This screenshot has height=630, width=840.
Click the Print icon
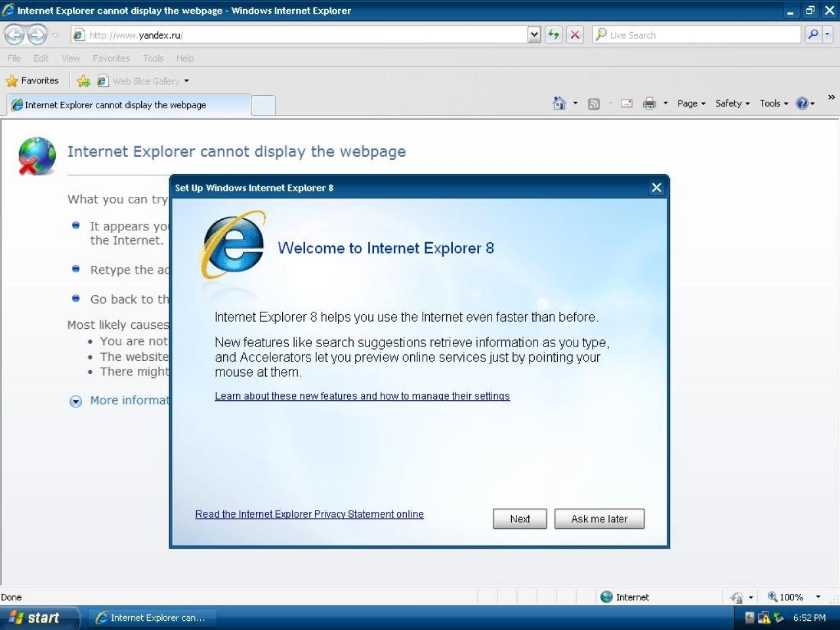pos(649,103)
